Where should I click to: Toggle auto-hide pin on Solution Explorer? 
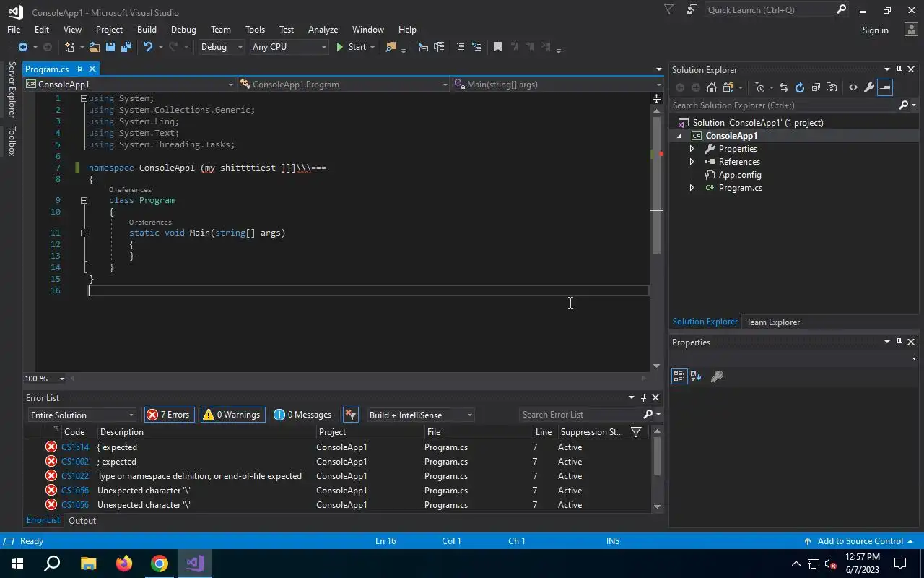(899, 70)
